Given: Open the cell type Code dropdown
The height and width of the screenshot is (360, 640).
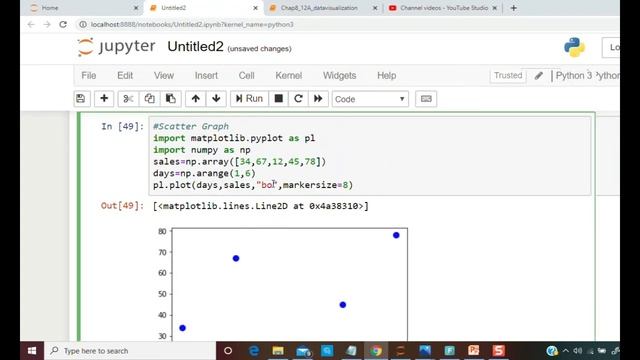Looking at the screenshot, I should (x=370, y=99).
